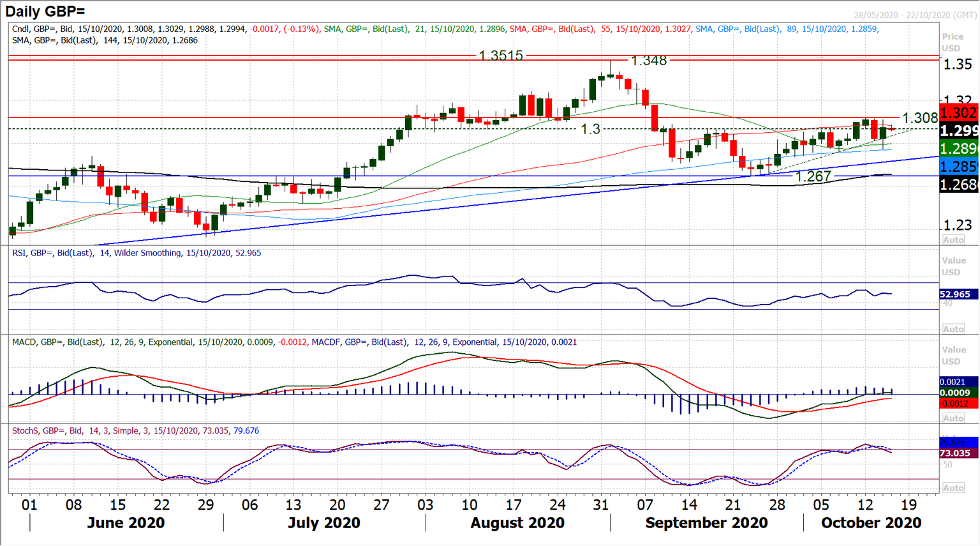Toggle Auto scaling in the RSI pane
Screen dimensions: 980x546
(952, 327)
